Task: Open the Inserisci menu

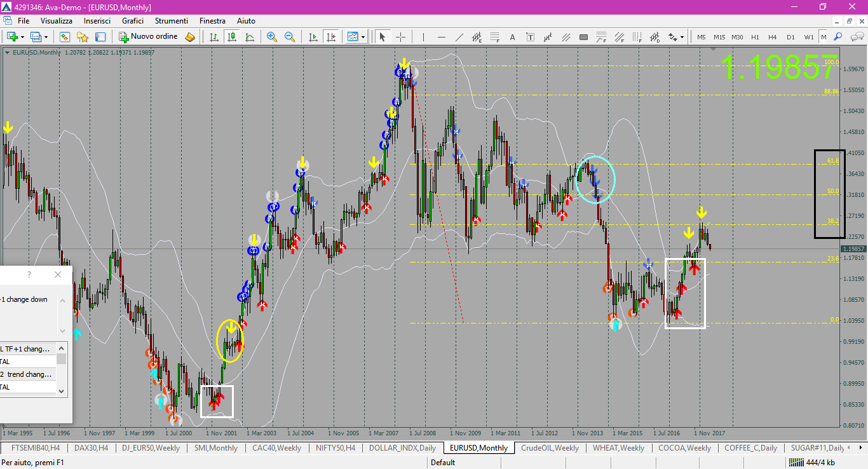Action: [97, 21]
